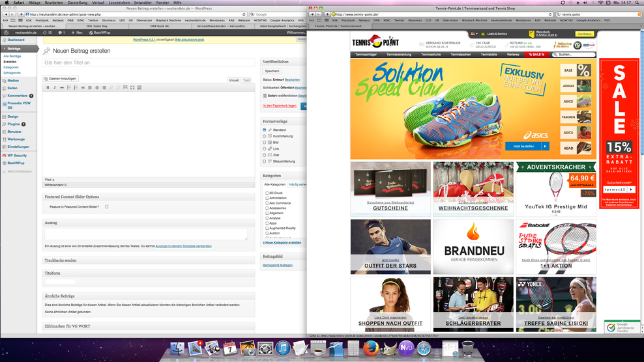
Task: Select the Zitat format radio button
Action: (x=265, y=155)
